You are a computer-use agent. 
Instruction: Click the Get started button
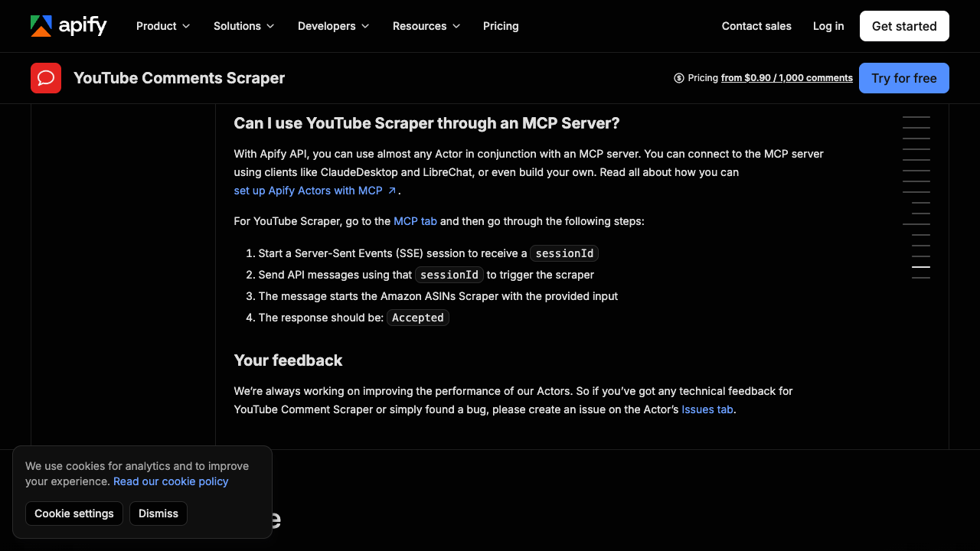[x=904, y=26]
